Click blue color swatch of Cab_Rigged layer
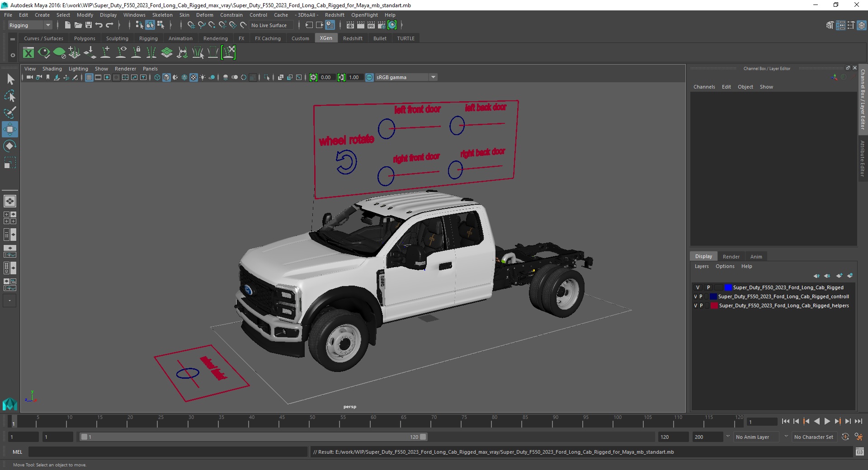 click(x=728, y=287)
